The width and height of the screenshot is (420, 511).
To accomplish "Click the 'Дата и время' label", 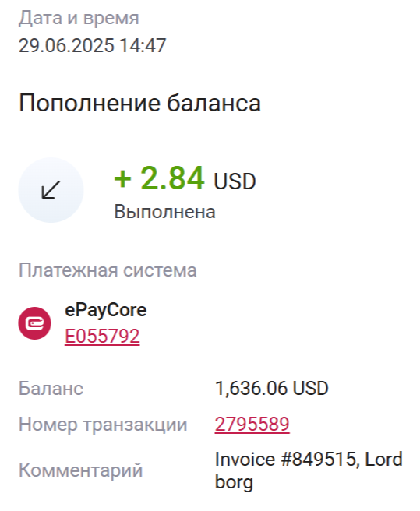I will click(x=79, y=18).
